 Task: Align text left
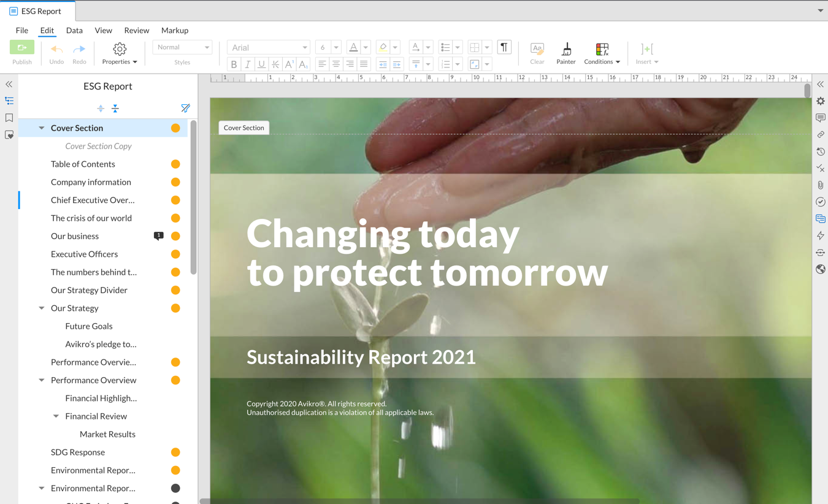coord(322,64)
